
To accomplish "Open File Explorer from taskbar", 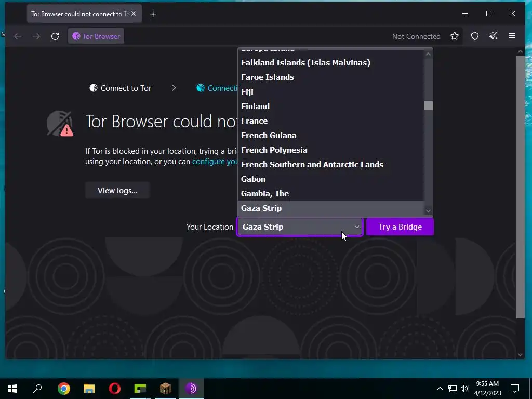I will [89, 389].
